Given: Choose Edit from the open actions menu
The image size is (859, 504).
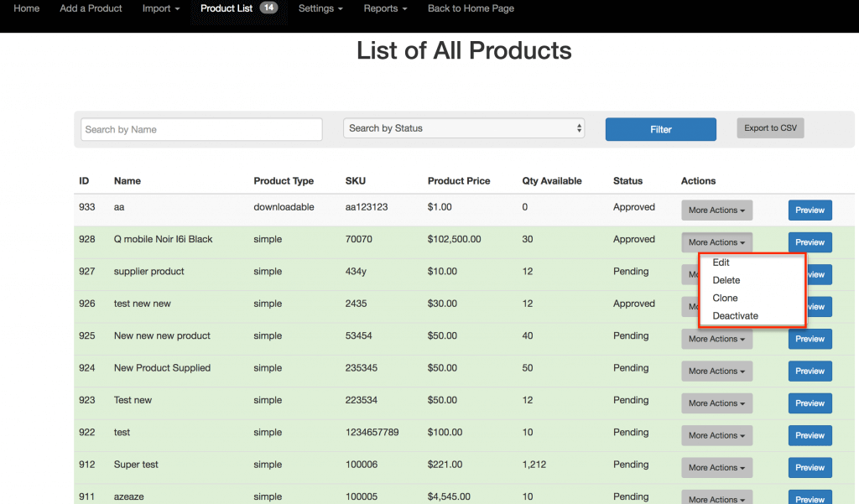Looking at the screenshot, I should coord(721,262).
